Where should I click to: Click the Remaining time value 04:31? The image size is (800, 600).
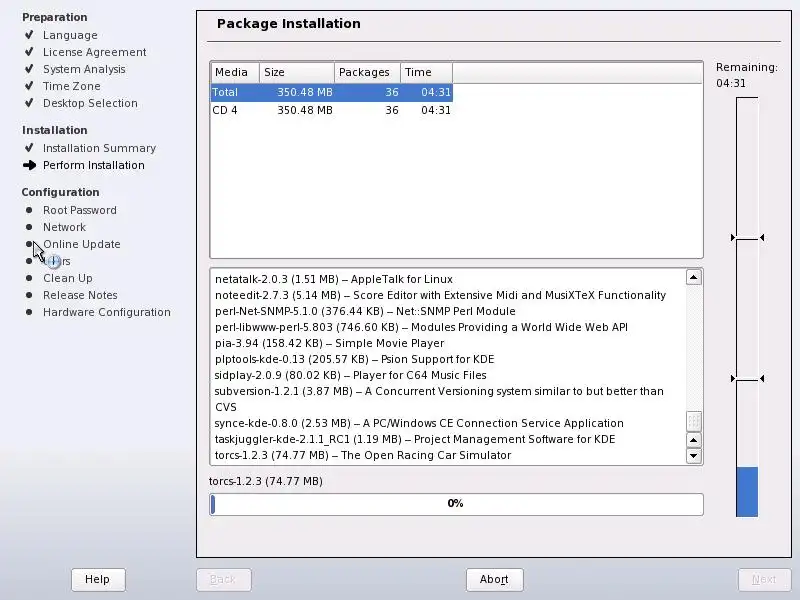click(731, 83)
